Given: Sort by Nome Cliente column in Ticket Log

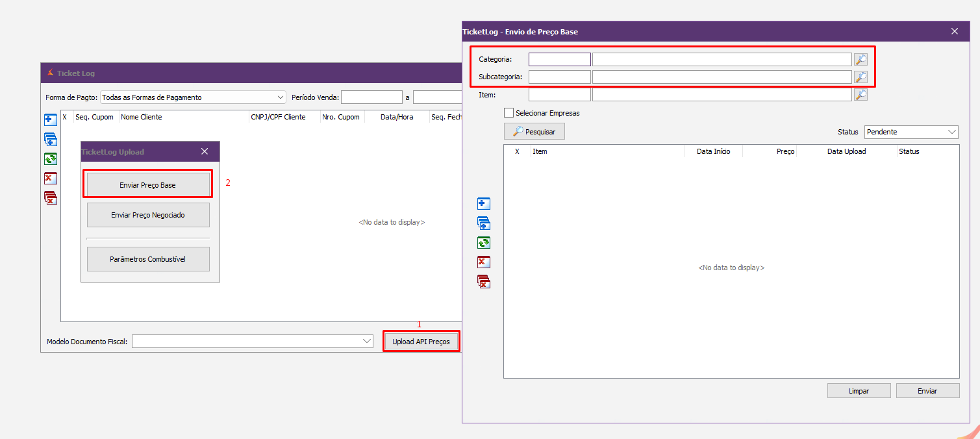Looking at the screenshot, I should pos(184,118).
